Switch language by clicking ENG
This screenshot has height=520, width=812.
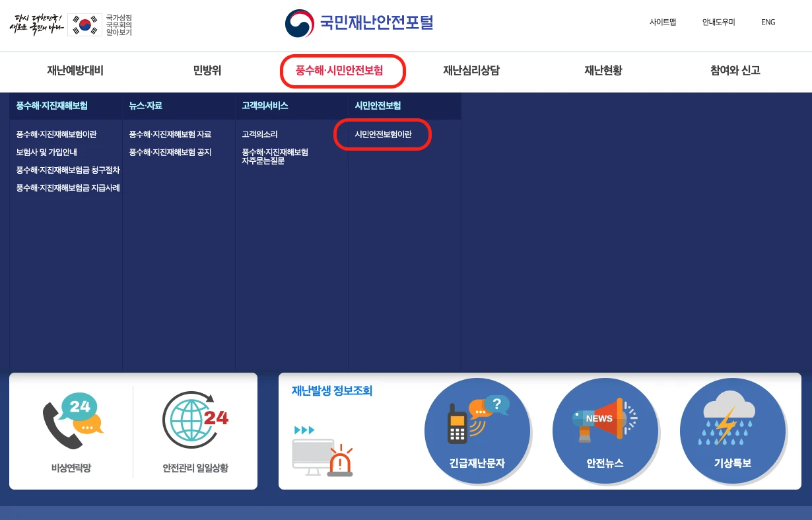[x=768, y=22]
